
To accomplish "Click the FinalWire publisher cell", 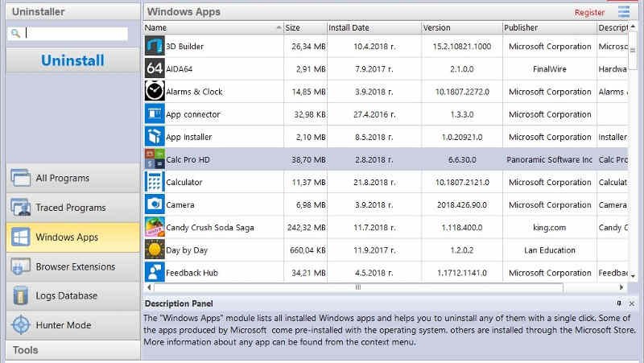I will pos(550,69).
